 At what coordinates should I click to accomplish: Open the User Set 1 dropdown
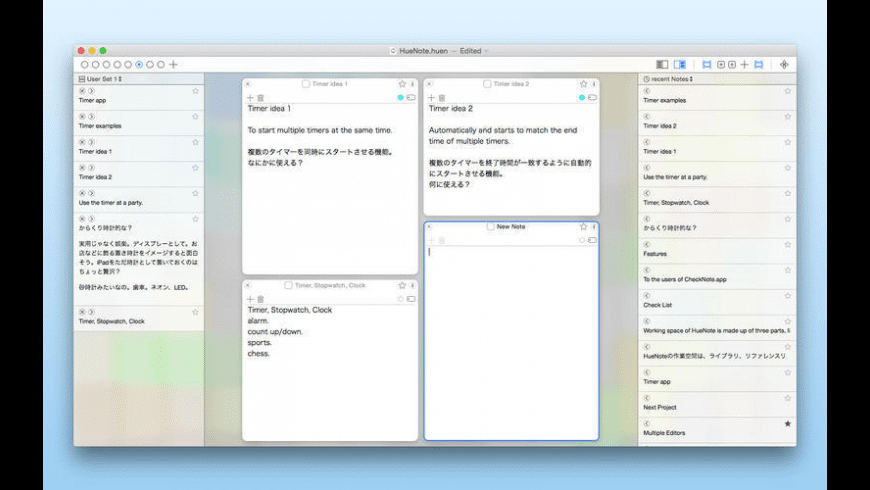click(x=101, y=78)
